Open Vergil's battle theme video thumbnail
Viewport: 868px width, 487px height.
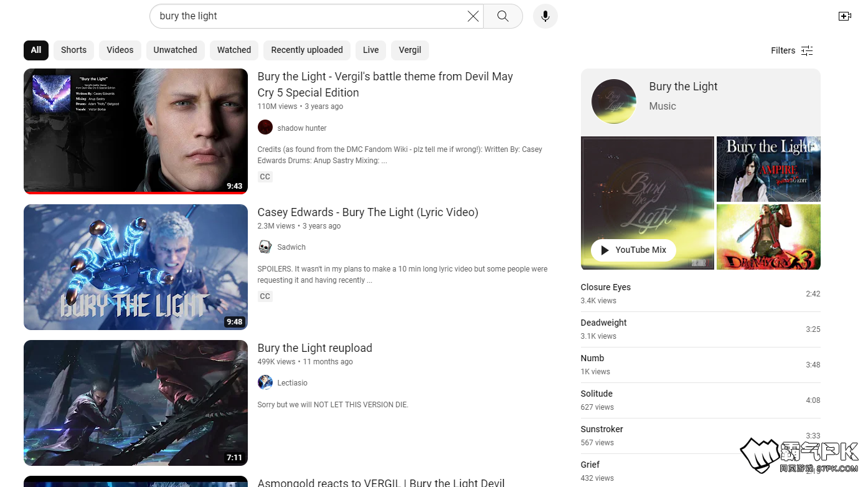coord(136,131)
